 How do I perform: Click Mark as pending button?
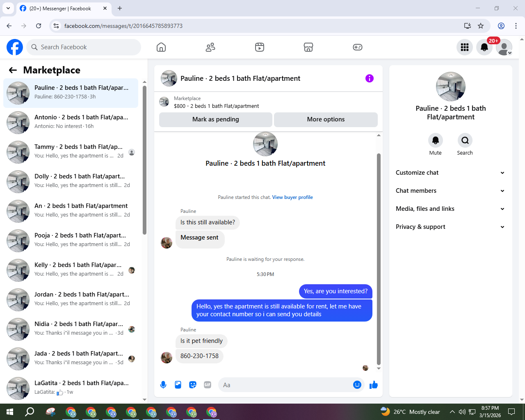216,119
